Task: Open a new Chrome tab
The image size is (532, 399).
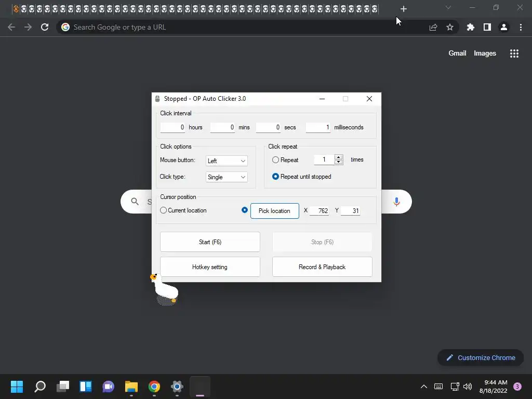Action: tap(403, 9)
